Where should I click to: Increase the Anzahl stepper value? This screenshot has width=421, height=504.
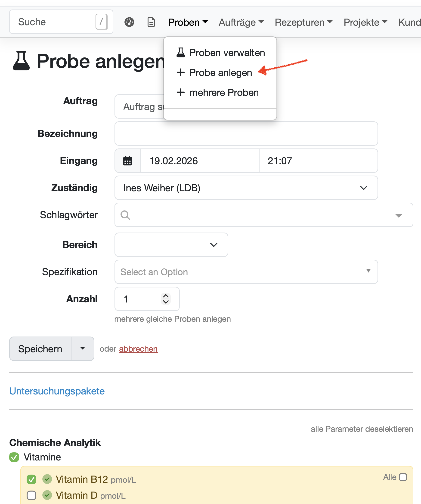tap(166, 296)
